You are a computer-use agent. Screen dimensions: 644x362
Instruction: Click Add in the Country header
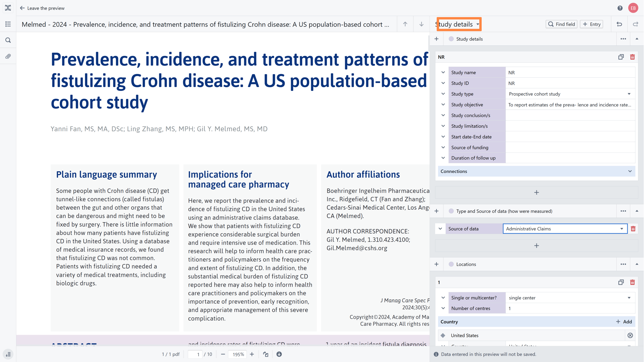(624, 322)
